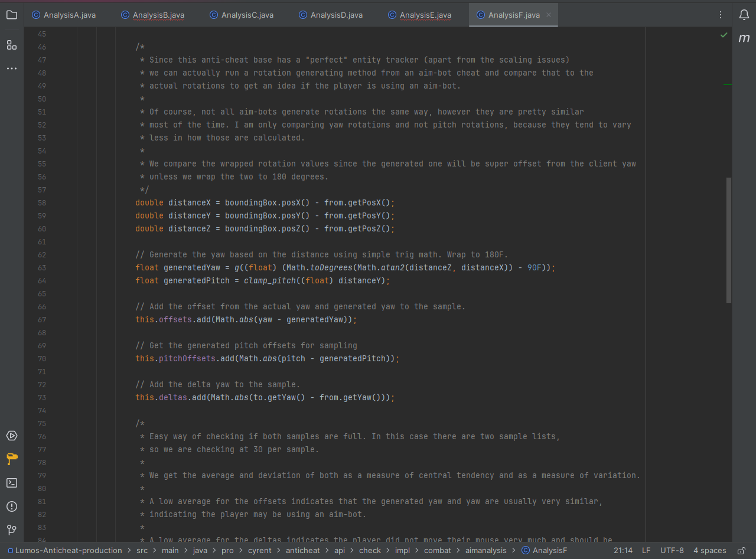Click the green marker on the error stripe
The width and height of the screenshot is (756, 559).
click(x=728, y=84)
